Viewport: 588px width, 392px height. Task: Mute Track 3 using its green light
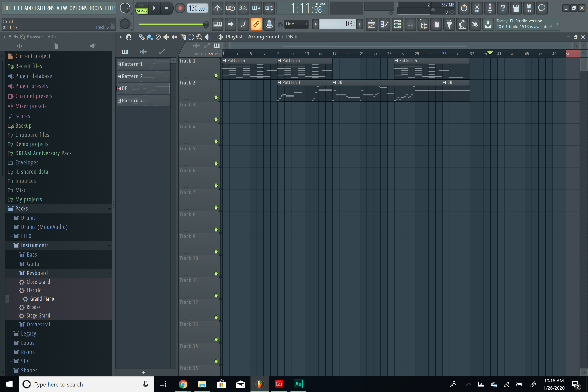(216, 120)
